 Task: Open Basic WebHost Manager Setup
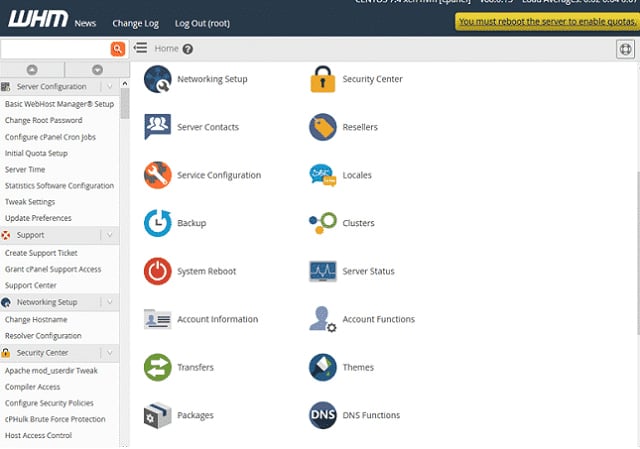point(60,104)
